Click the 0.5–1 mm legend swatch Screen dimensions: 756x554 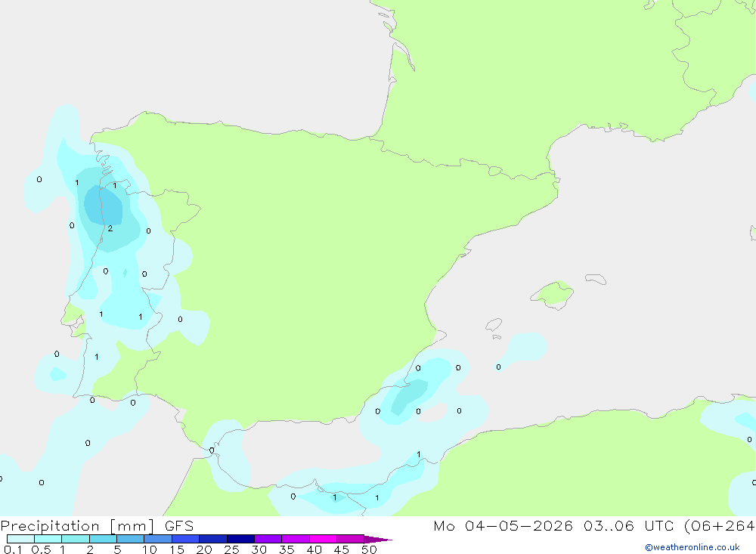tap(48, 539)
